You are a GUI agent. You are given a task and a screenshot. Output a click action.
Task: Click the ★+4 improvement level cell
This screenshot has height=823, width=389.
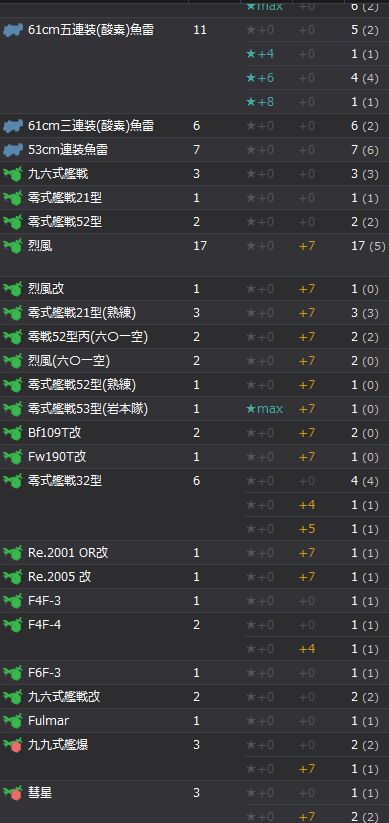tap(260, 54)
